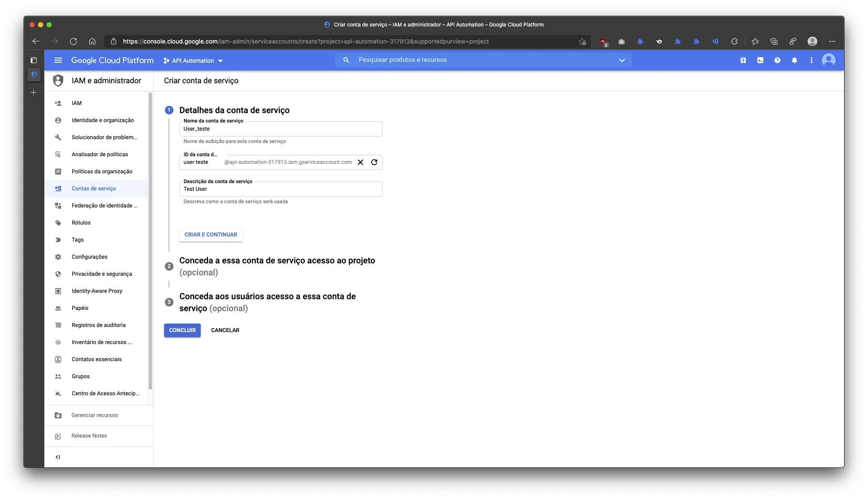This screenshot has width=868, height=499.
Task: Click CRIAR E CONTINUAR button
Action: tap(211, 235)
